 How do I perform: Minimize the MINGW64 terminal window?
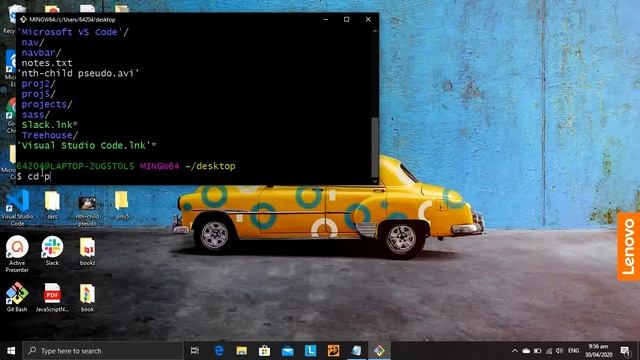click(326, 19)
